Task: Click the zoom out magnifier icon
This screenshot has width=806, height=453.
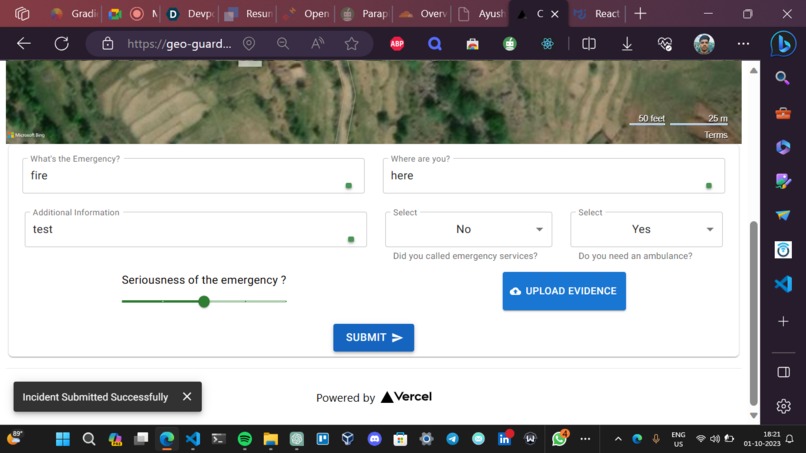Action: pyautogui.click(x=283, y=44)
